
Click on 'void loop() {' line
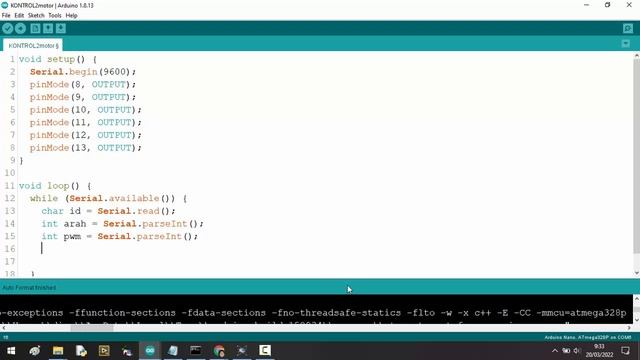55,186
